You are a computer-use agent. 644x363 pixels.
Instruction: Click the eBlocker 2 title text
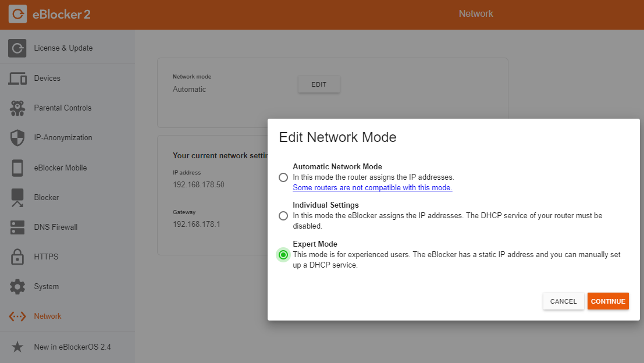62,15
